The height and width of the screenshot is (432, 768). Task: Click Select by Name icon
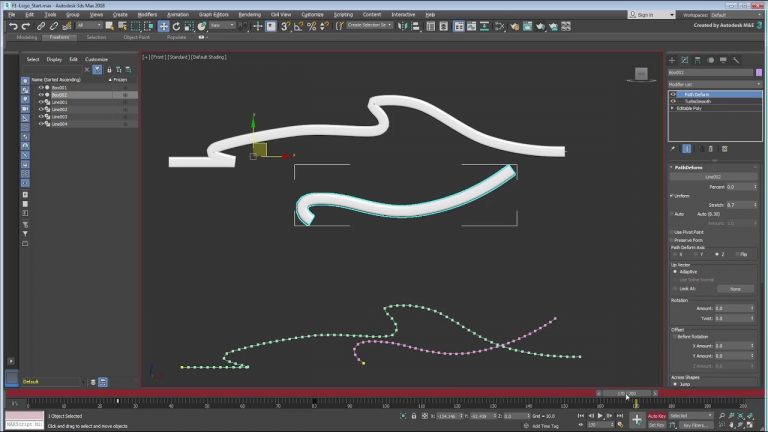point(122,26)
